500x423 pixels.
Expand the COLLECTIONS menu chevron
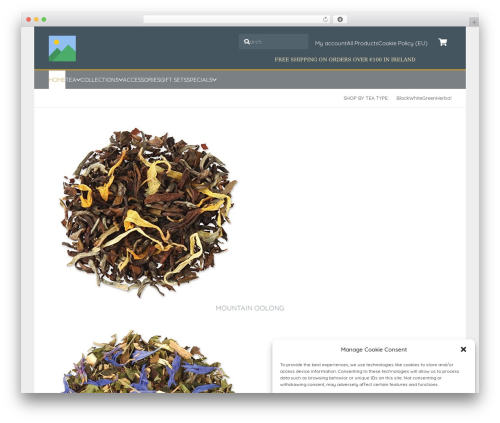121,80
